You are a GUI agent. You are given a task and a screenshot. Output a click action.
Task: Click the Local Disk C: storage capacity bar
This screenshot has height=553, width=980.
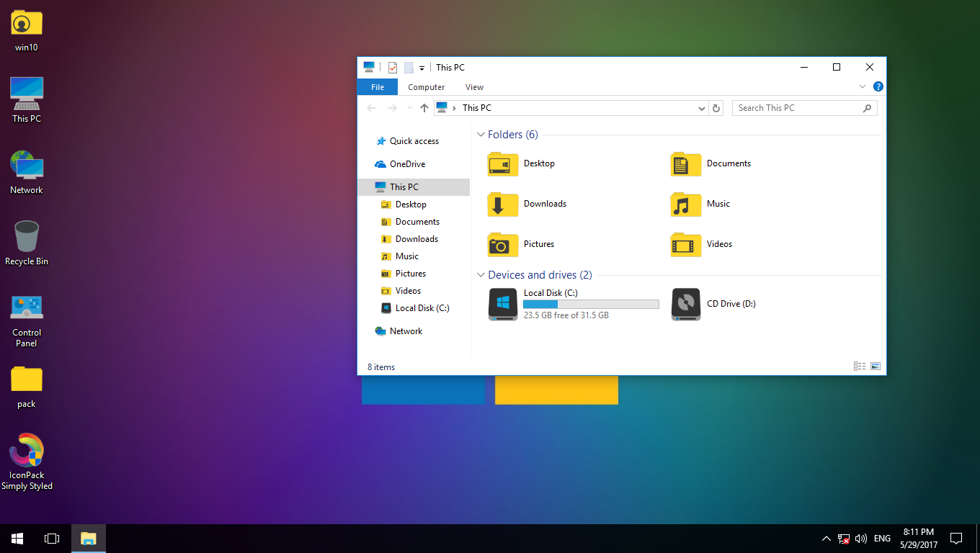point(591,304)
